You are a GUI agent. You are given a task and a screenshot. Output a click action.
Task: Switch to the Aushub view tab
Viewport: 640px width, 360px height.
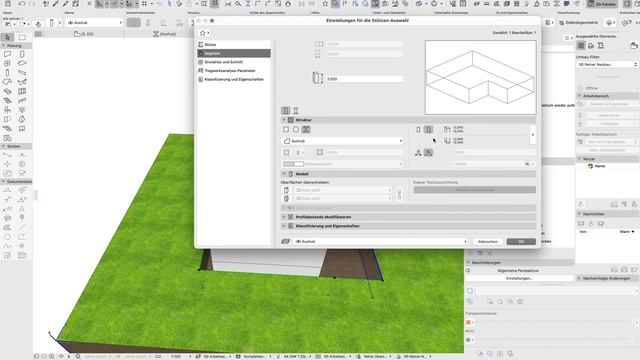click(164, 34)
